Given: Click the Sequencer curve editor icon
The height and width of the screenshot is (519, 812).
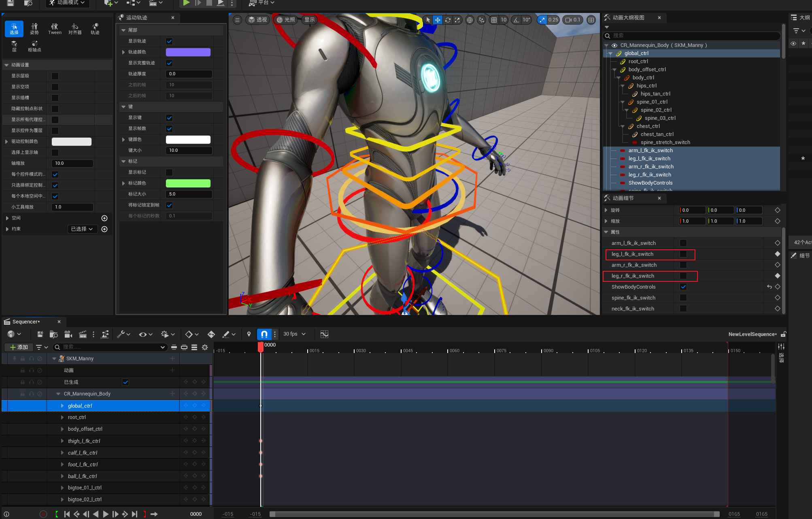Looking at the screenshot, I should [324, 334].
